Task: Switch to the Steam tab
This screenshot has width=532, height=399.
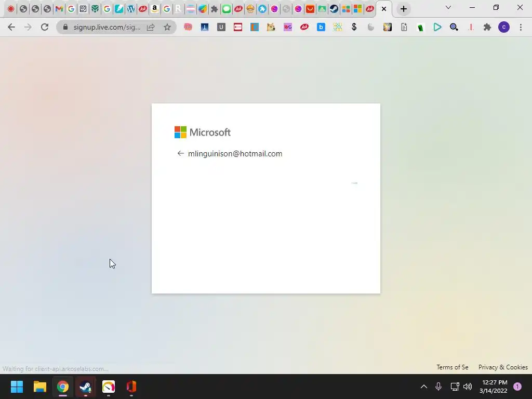Action: [334, 9]
